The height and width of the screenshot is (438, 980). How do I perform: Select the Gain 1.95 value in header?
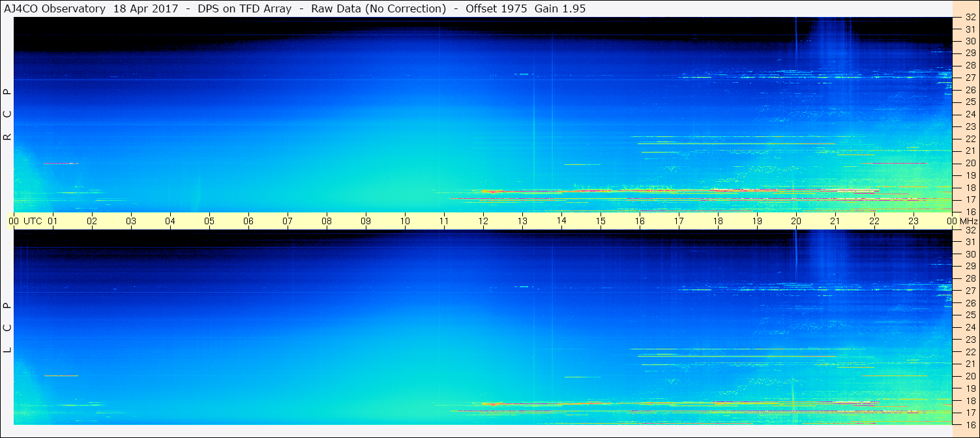click(x=559, y=8)
